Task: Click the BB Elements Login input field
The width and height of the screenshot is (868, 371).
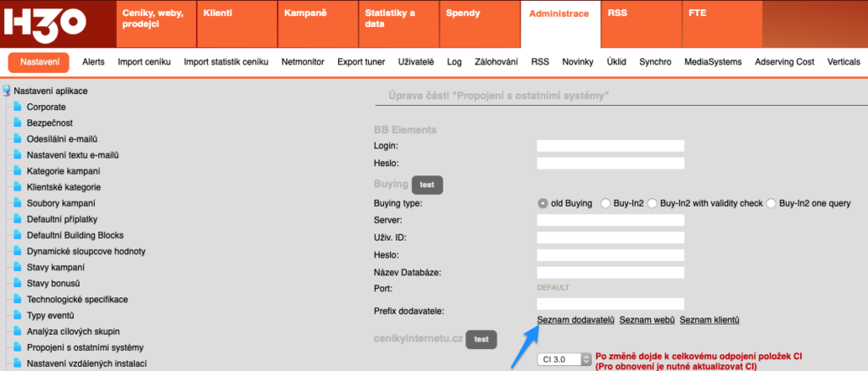Action: (x=610, y=147)
